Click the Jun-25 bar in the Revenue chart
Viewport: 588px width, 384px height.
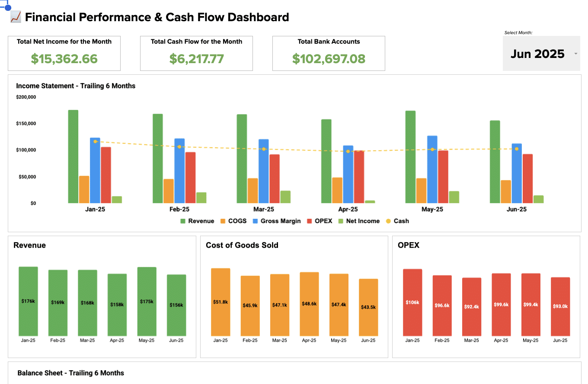click(x=176, y=305)
